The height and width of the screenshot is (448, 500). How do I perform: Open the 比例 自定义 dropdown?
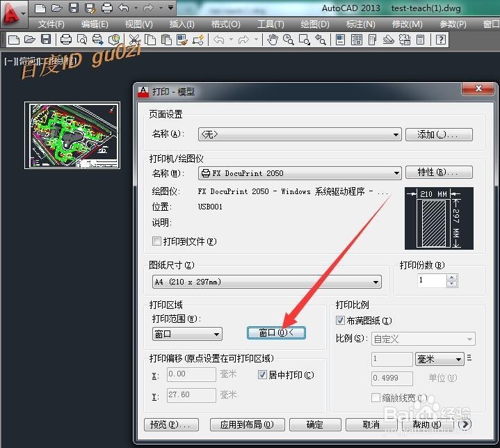(423, 339)
